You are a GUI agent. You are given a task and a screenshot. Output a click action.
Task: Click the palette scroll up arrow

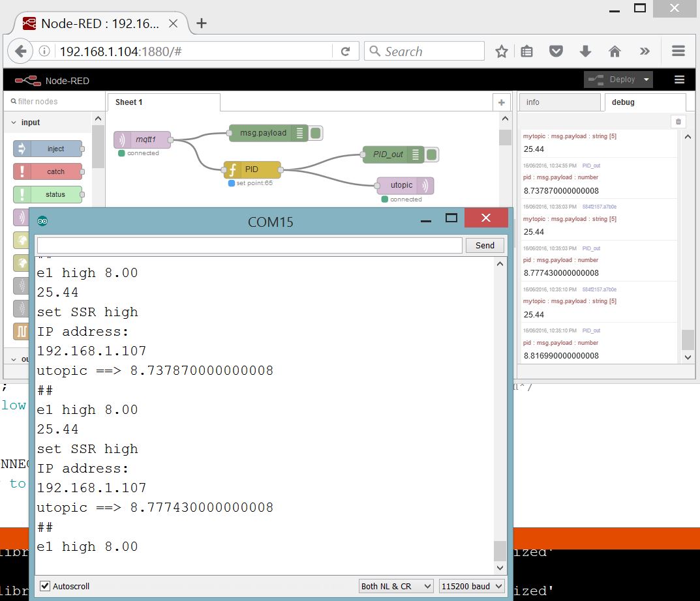99,119
